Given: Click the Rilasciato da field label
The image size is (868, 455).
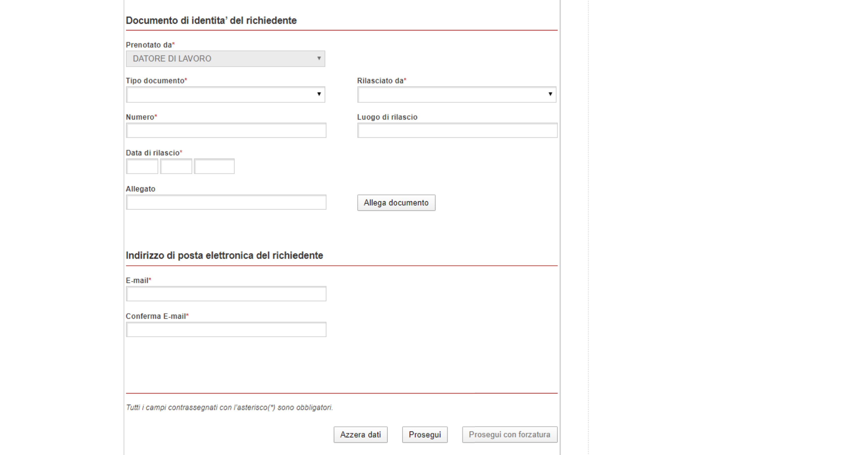Looking at the screenshot, I should pyautogui.click(x=380, y=81).
